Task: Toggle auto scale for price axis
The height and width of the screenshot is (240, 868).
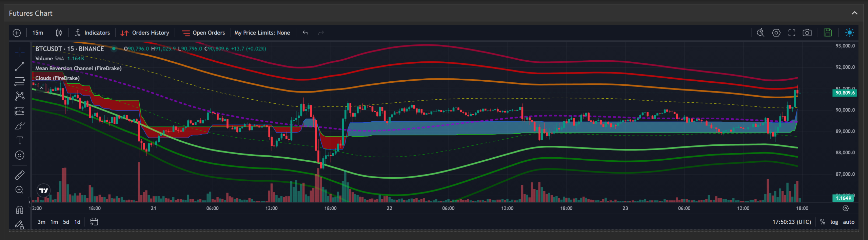Action: 849,222
